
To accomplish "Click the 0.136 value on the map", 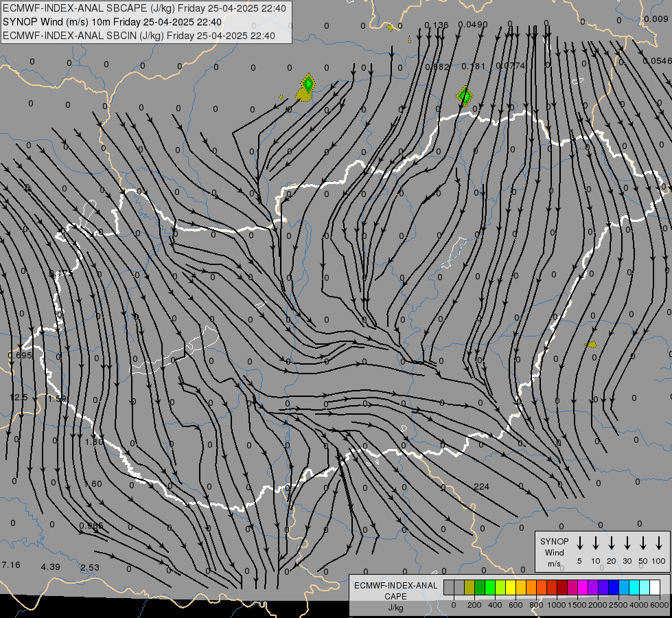I will coord(437,25).
